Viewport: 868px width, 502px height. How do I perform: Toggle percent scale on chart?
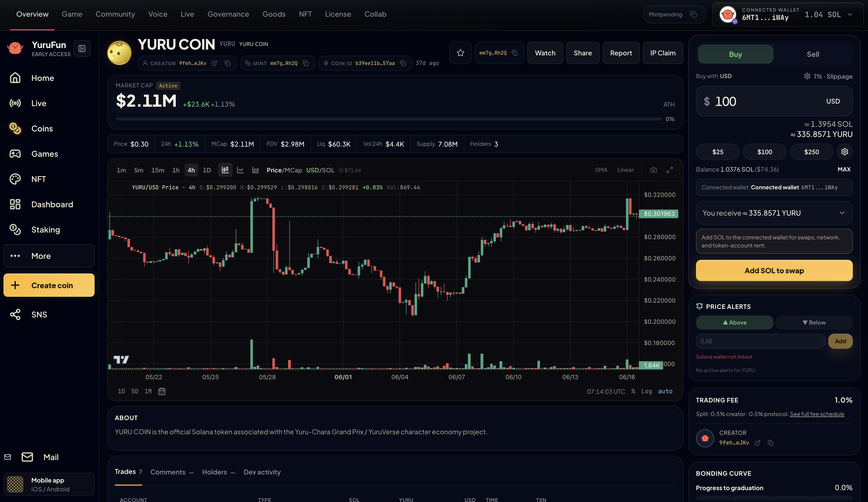633,392
